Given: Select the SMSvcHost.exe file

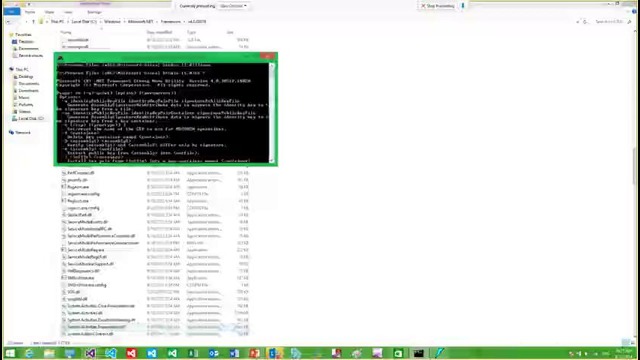Looking at the screenshot, I should [x=80, y=278].
